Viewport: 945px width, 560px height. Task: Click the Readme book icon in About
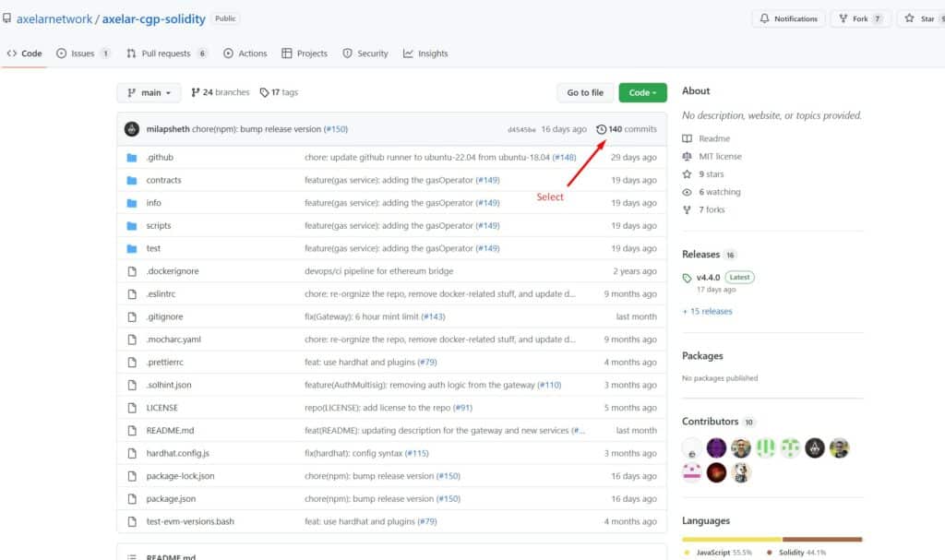pyautogui.click(x=687, y=138)
